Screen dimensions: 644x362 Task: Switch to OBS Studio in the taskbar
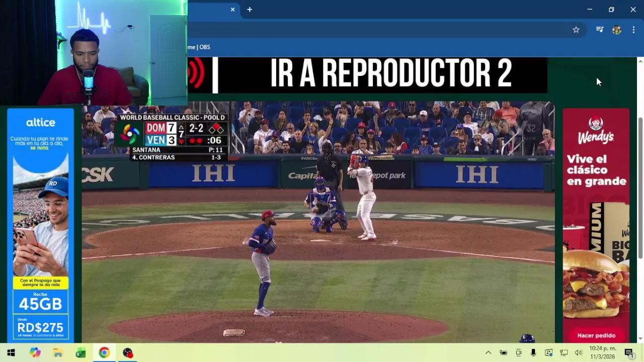click(x=128, y=353)
